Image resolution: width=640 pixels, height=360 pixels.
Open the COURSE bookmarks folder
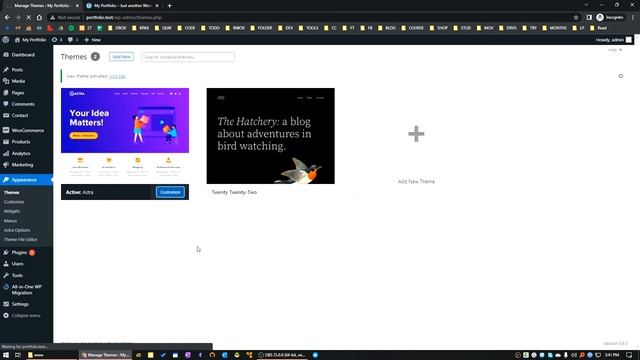(412, 28)
